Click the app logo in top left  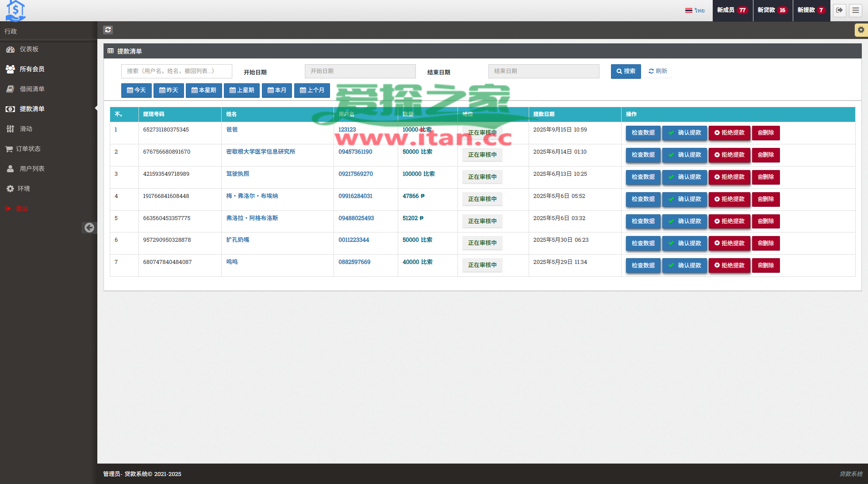tap(15, 11)
